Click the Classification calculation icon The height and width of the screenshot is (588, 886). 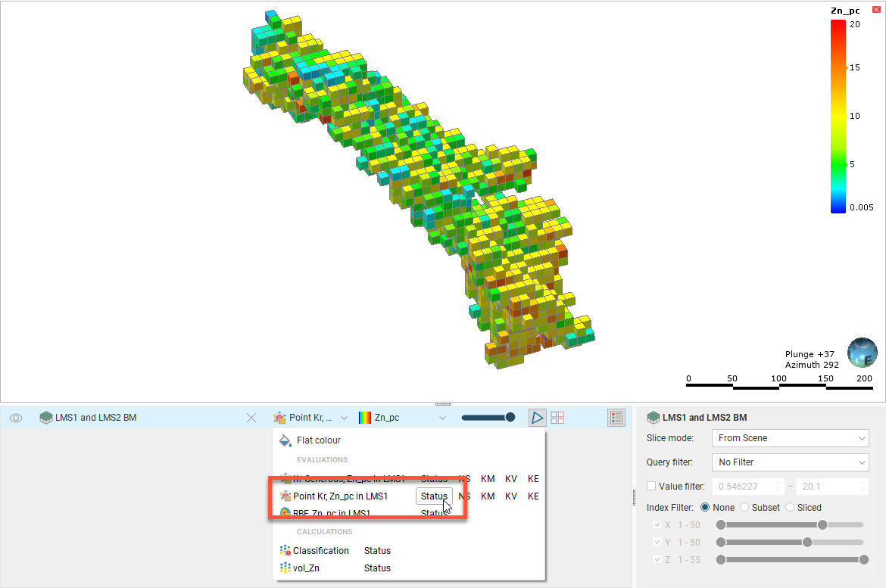[x=285, y=551]
